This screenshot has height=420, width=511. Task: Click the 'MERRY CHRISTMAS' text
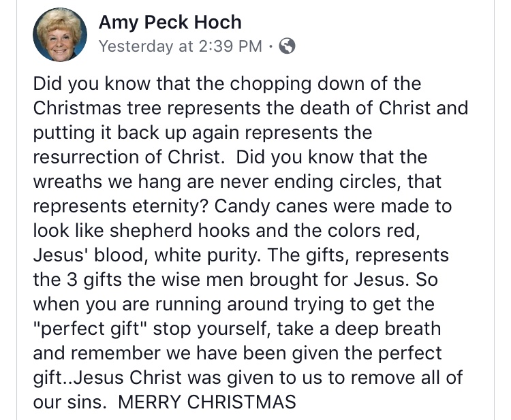coord(207,402)
